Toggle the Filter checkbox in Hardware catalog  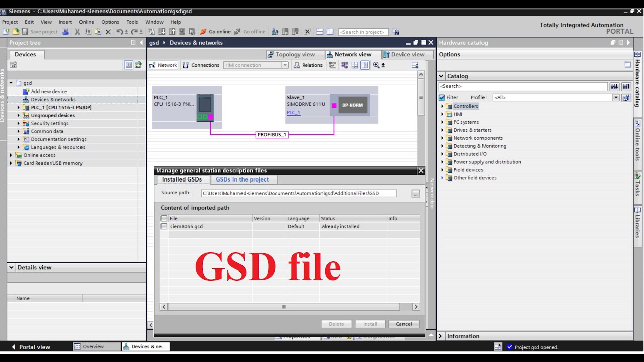click(443, 97)
